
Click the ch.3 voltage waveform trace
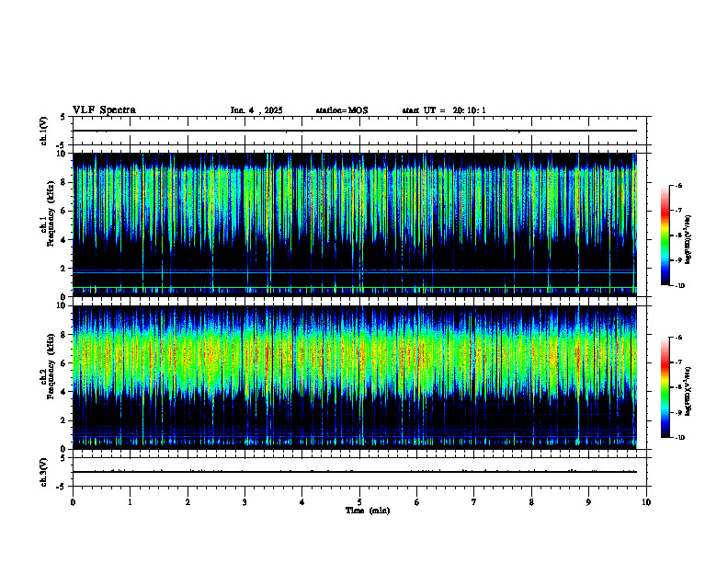tap(355, 472)
